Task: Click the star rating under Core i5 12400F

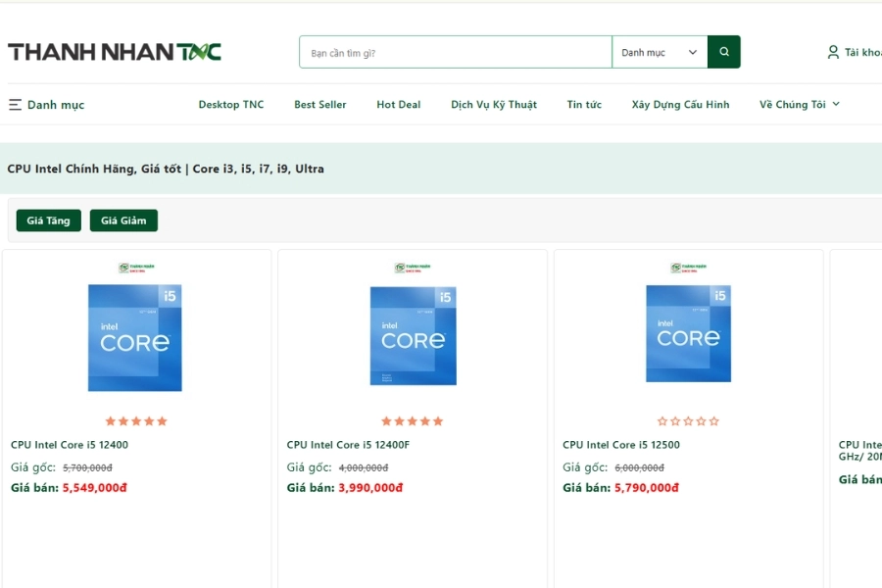Action: [413, 420]
